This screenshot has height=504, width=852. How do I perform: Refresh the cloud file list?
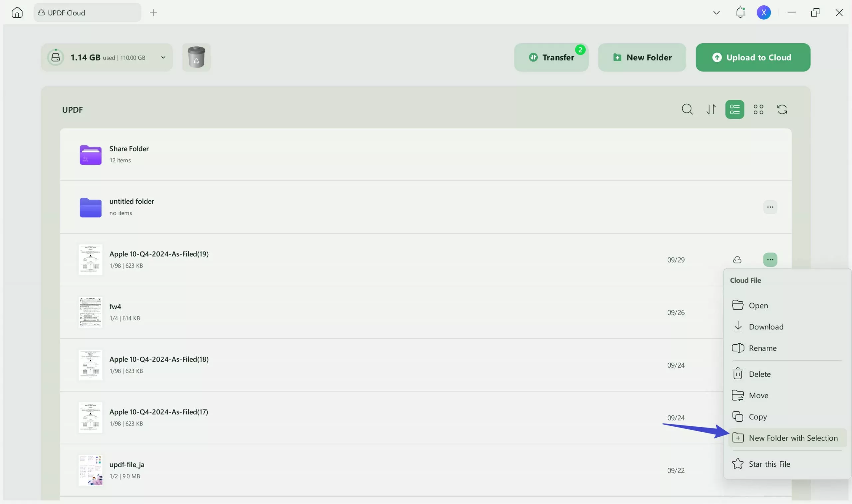782,109
